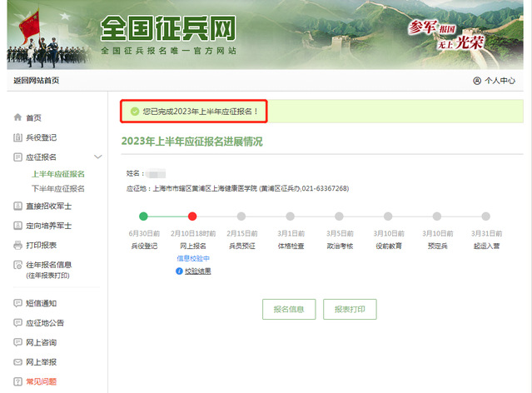Click the 全国征兵网 banner title

[168, 28]
